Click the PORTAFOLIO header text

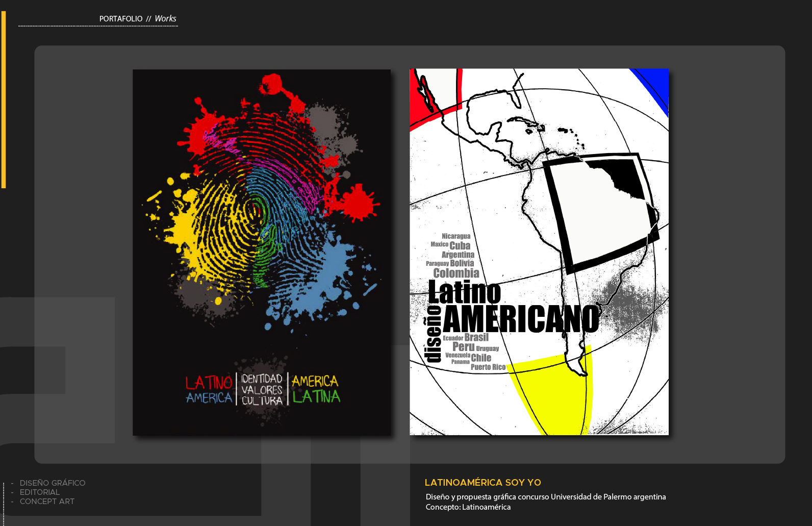pos(121,19)
